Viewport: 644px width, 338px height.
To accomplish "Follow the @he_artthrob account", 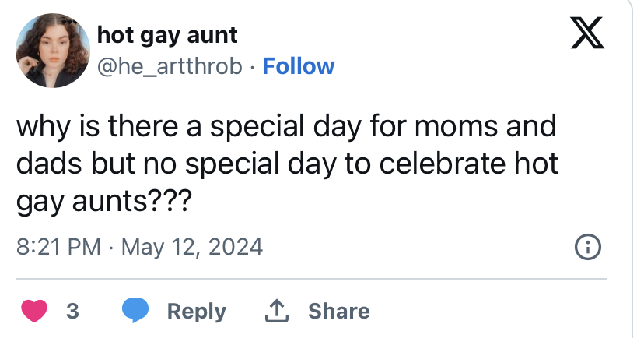I will (x=299, y=66).
